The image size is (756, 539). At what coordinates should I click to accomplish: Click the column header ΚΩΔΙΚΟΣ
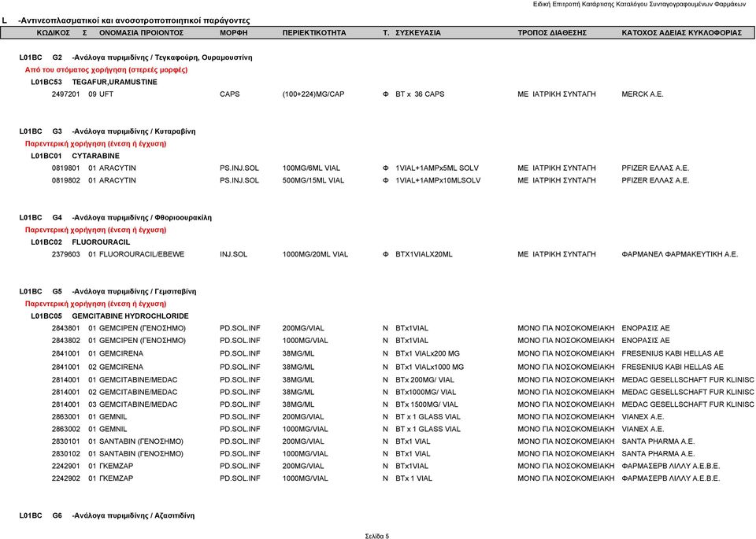click(54, 33)
